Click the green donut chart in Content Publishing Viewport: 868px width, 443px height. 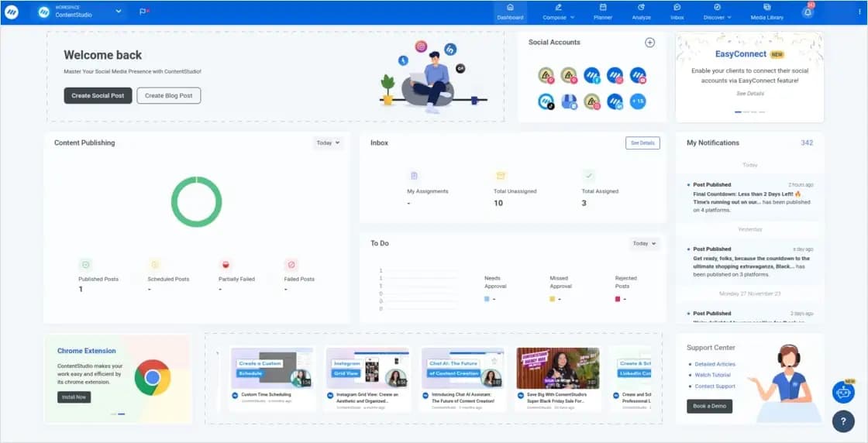tap(197, 201)
